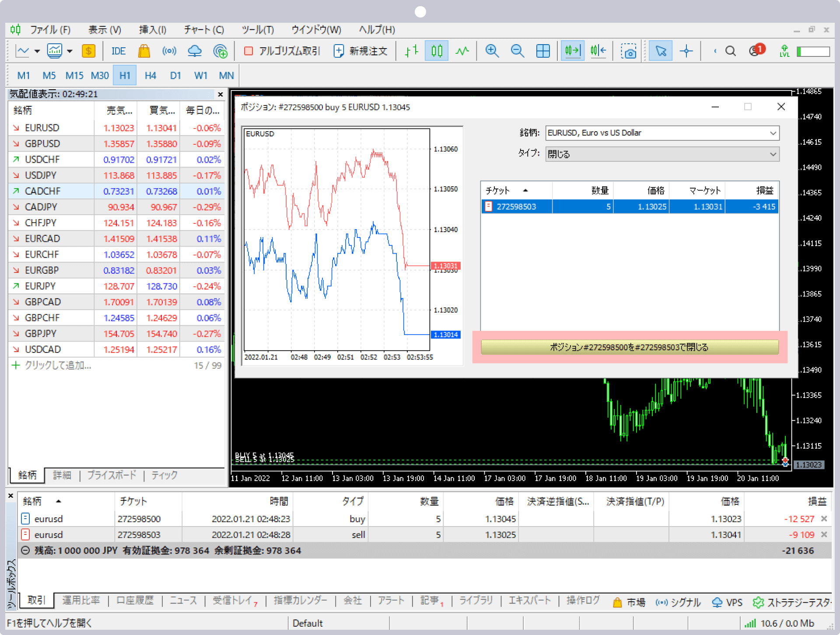
Task: Close the toolbox panel with its X
Action: 10,496
